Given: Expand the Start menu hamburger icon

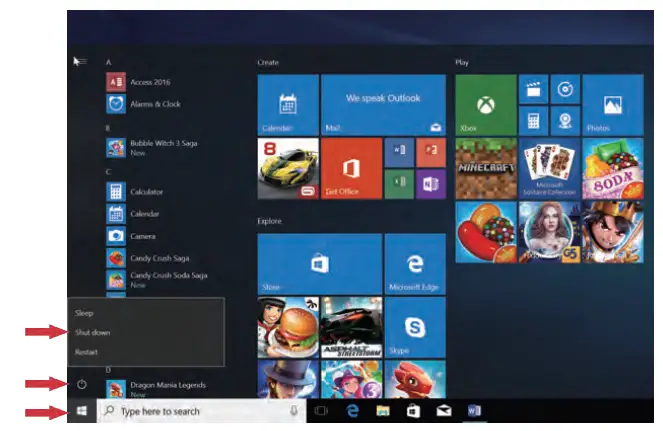Looking at the screenshot, I should tap(82, 62).
